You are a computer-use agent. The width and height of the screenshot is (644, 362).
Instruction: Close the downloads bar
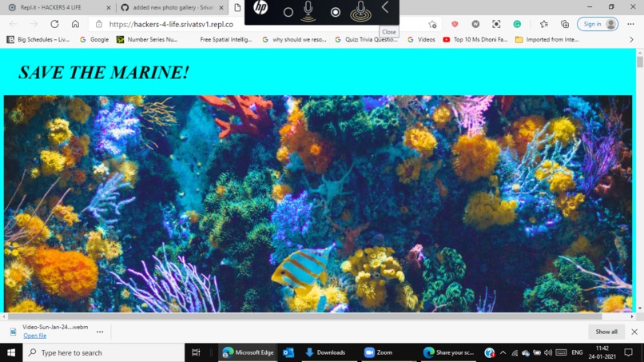(634, 332)
